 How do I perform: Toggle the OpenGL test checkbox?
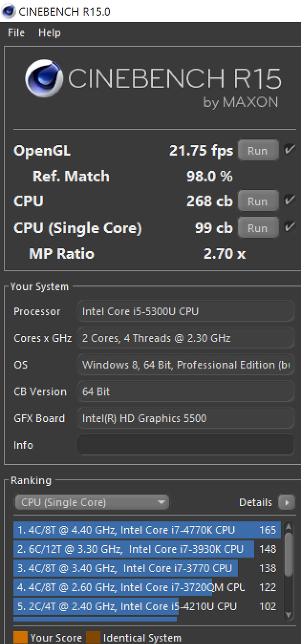(x=290, y=150)
